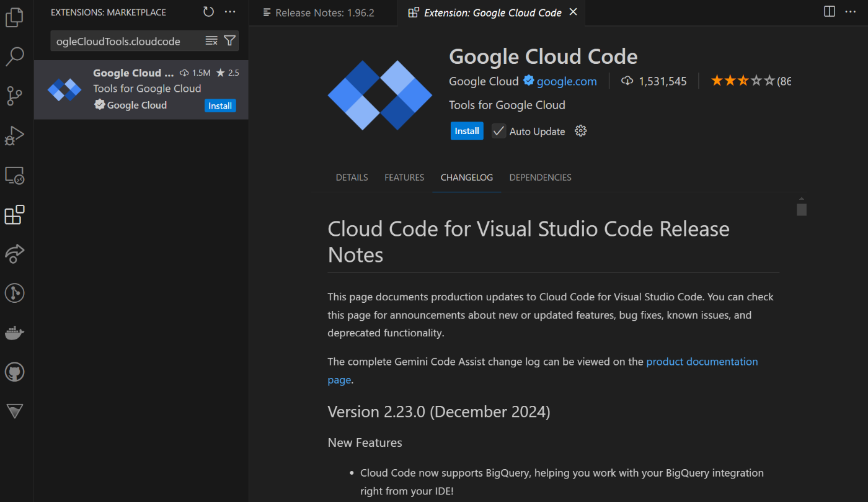Viewport: 868px width, 502px height.
Task: Switch to the DETAILS tab
Action: point(352,177)
